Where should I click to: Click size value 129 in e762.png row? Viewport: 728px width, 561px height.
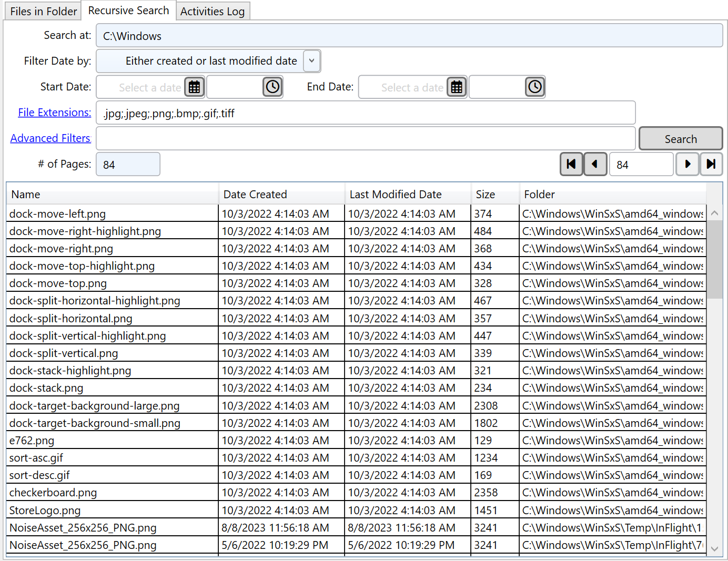(x=483, y=440)
